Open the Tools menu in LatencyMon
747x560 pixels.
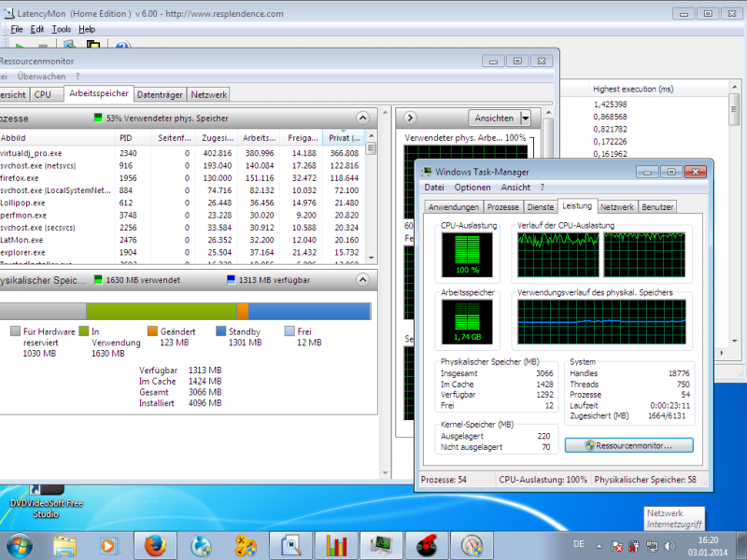(x=62, y=29)
